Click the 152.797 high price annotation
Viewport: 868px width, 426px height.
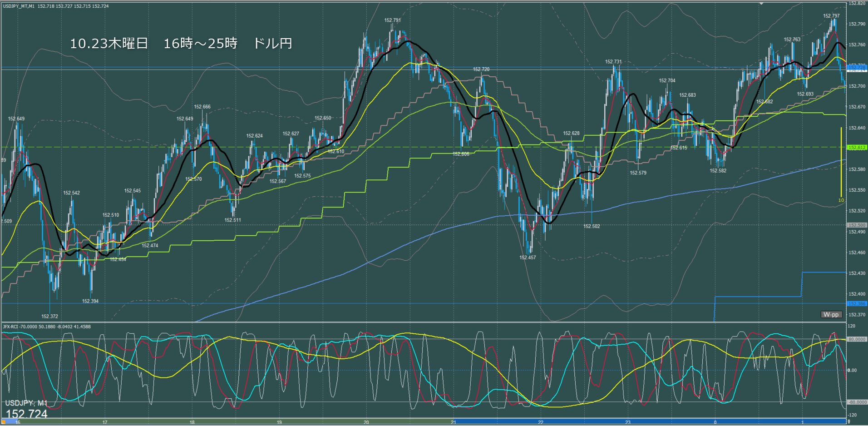click(831, 16)
